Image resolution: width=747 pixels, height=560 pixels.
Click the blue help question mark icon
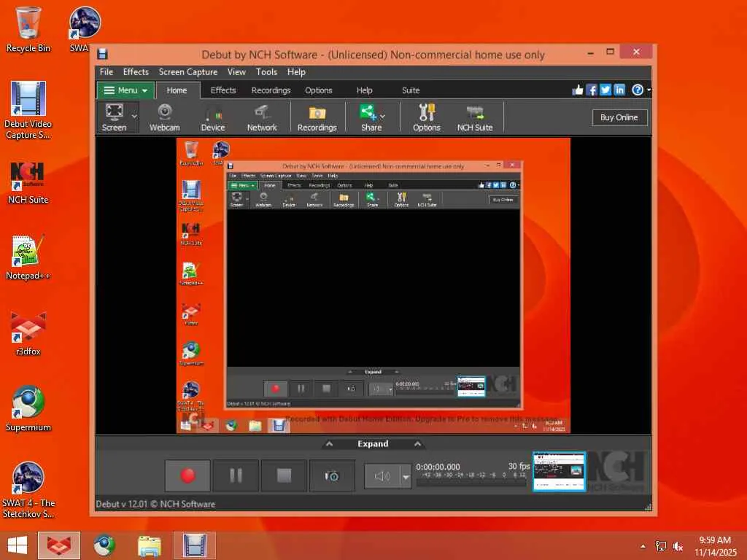[x=637, y=90]
